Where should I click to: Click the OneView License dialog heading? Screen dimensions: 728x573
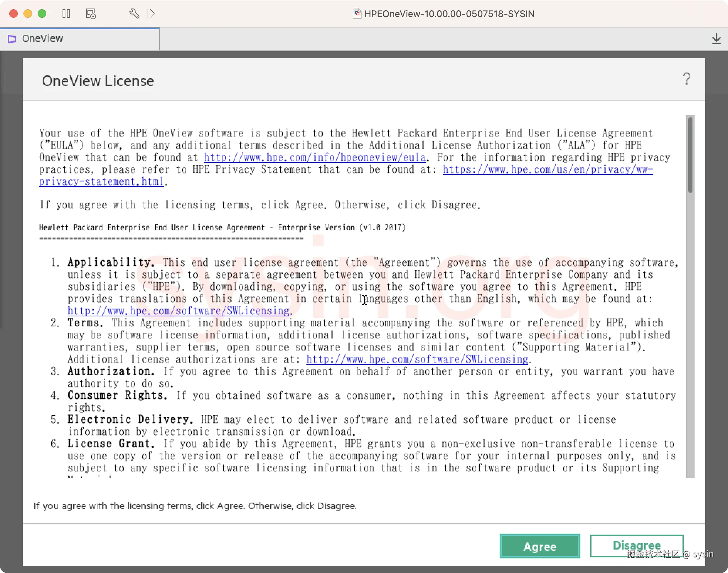tap(98, 81)
